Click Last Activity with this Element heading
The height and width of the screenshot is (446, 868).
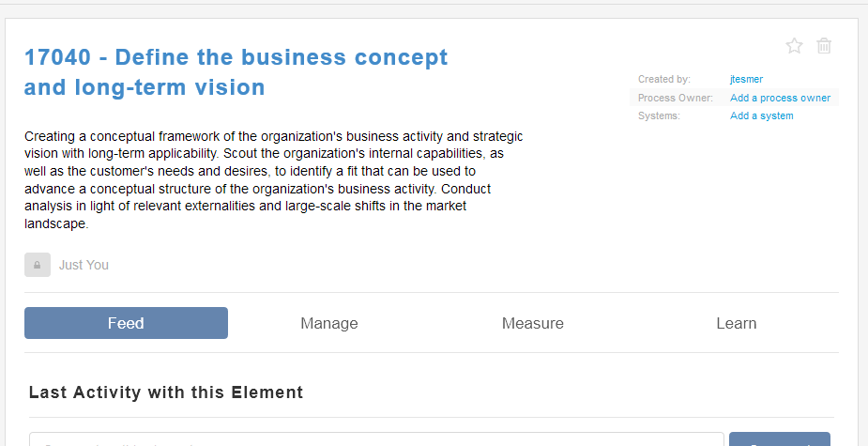tap(166, 392)
